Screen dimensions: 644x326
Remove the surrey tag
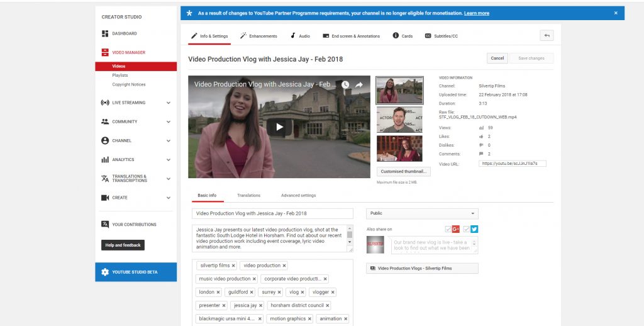click(x=279, y=292)
